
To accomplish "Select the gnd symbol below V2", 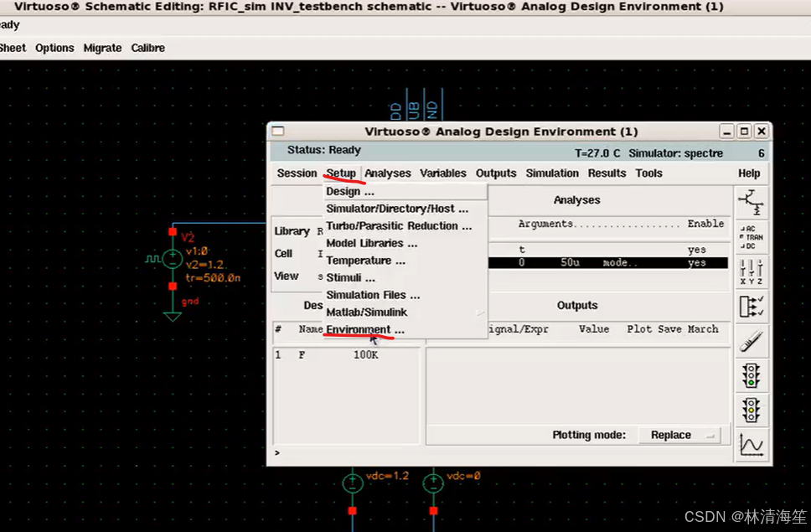I will pyautogui.click(x=173, y=316).
